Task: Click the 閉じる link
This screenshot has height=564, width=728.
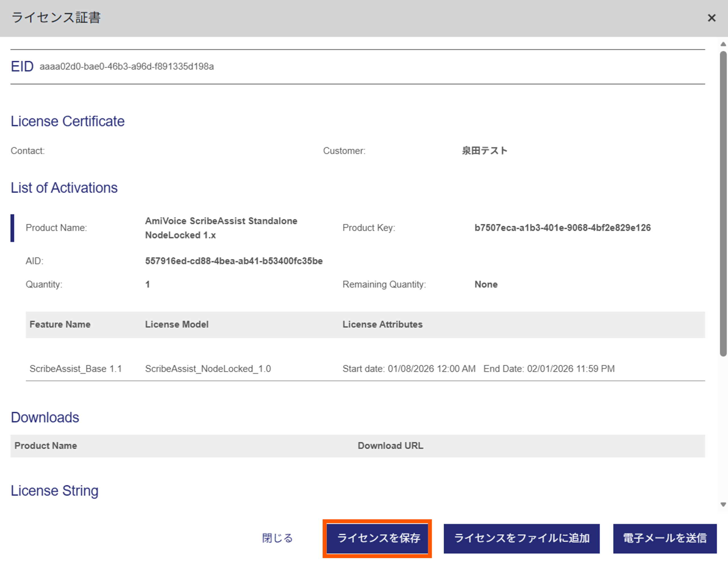Action: [277, 538]
